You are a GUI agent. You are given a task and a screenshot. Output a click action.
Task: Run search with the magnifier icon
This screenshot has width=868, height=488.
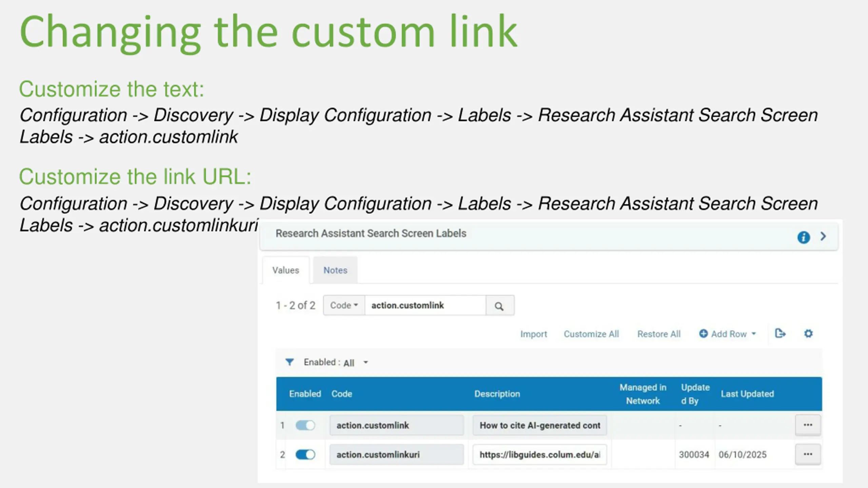click(x=499, y=306)
